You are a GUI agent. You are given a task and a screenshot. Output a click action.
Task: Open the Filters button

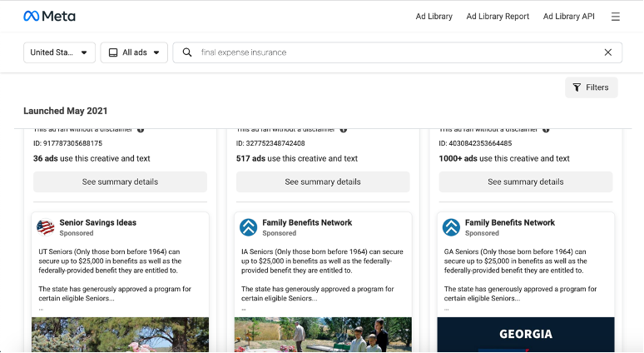click(x=592, y=87)
